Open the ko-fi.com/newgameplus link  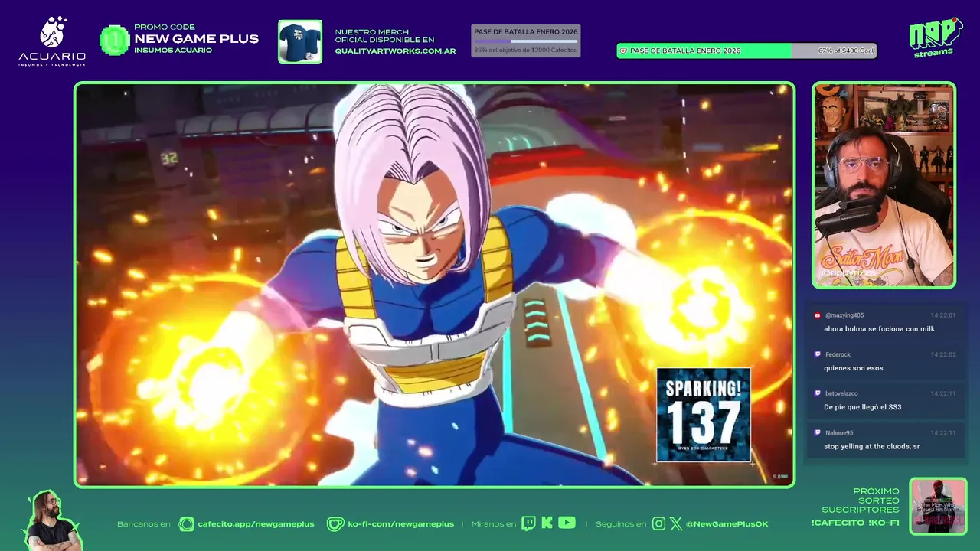click(x=400, y=524)
